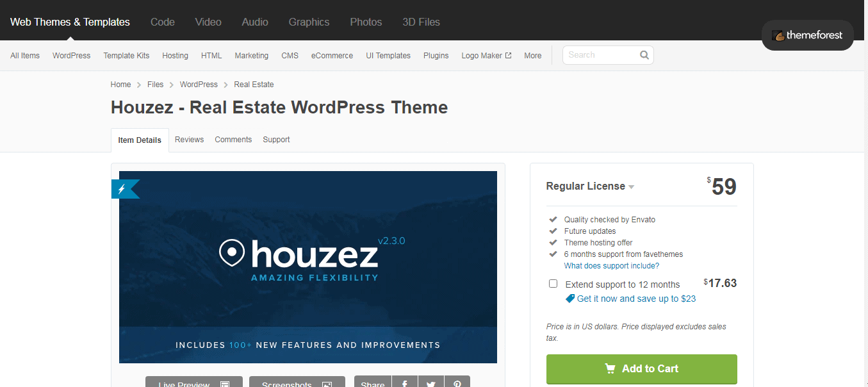Click WordPress in the breadcrumb
Viewport: 868px width, 387px height.
click(x=199, y=85)
